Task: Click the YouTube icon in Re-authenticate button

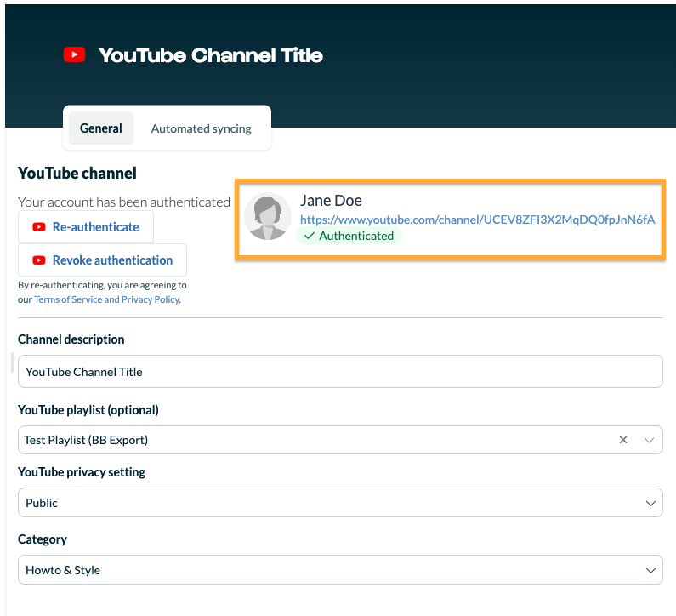Action: coord(39,227)
